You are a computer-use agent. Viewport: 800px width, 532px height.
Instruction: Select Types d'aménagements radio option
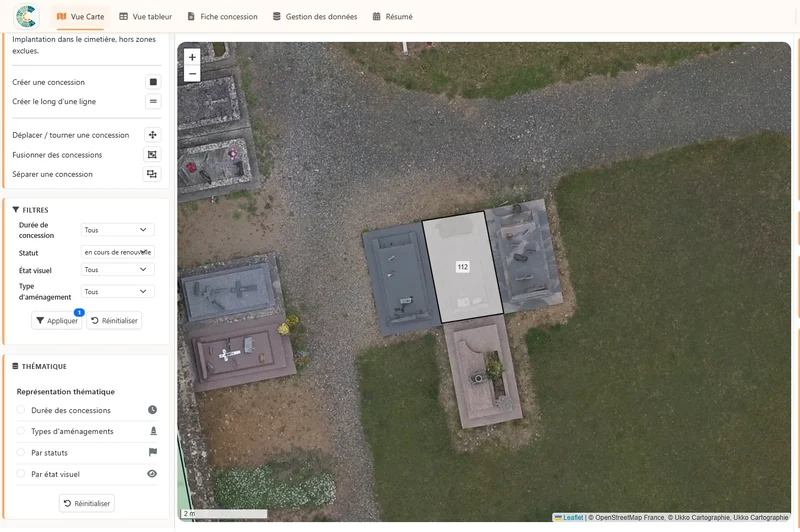20,431
